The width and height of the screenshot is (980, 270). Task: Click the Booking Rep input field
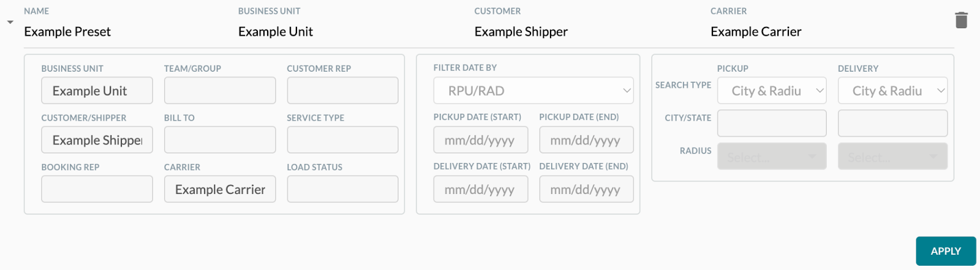pos(97,189)
